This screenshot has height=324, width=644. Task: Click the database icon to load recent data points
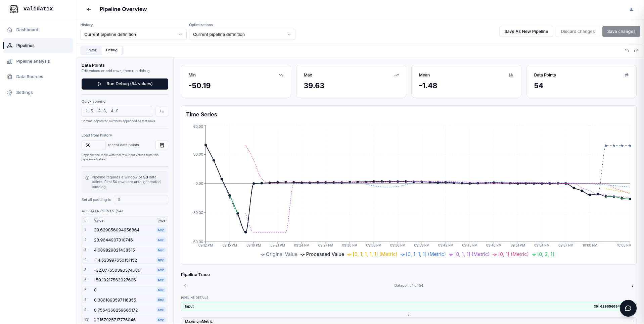coord(162,145)
